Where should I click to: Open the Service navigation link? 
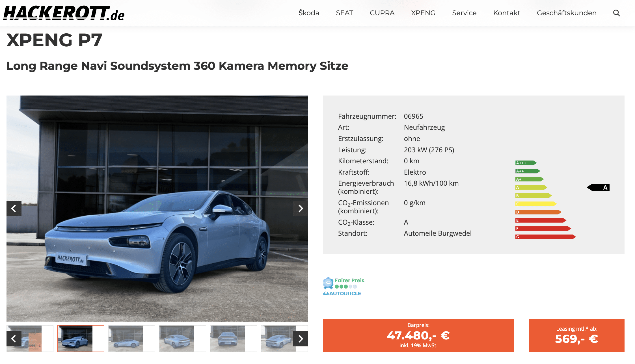click(x=464, y=13)
